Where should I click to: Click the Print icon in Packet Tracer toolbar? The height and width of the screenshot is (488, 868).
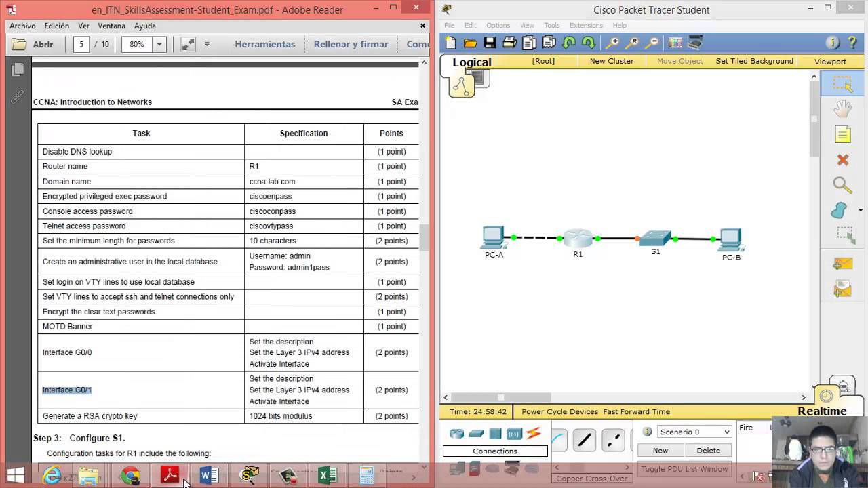click(509, 43)
